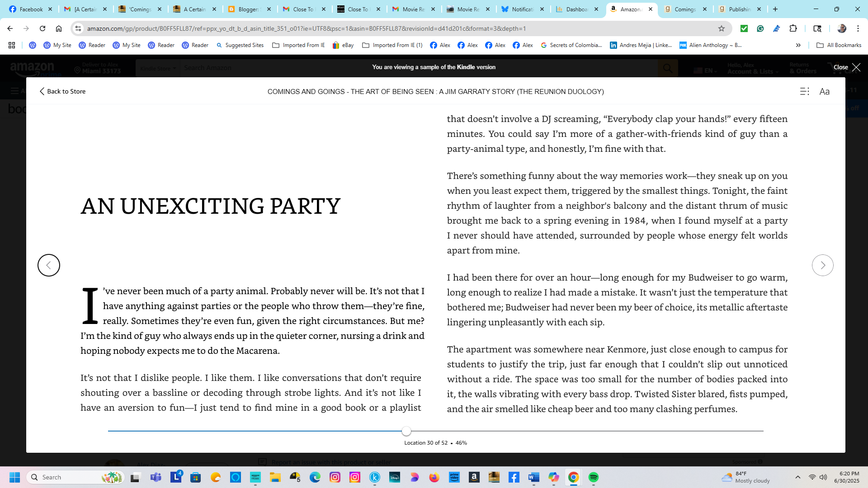Switch to the Dashboard browser tab

point(577,9)
